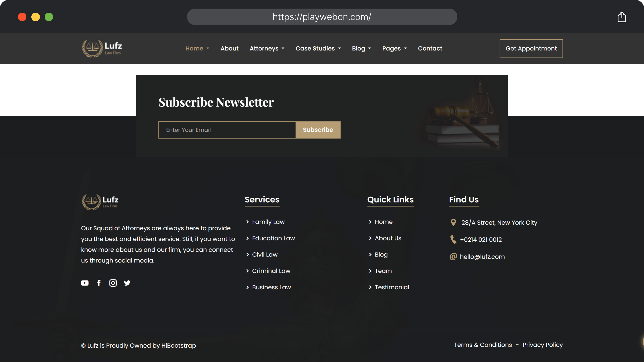Open the Instagram social icon

(x=113, y=283)
